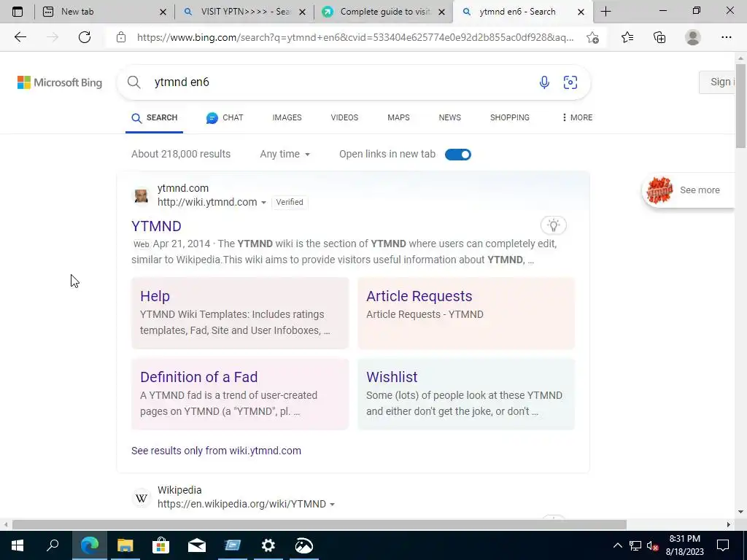Open the Favorites list icon

627,37
